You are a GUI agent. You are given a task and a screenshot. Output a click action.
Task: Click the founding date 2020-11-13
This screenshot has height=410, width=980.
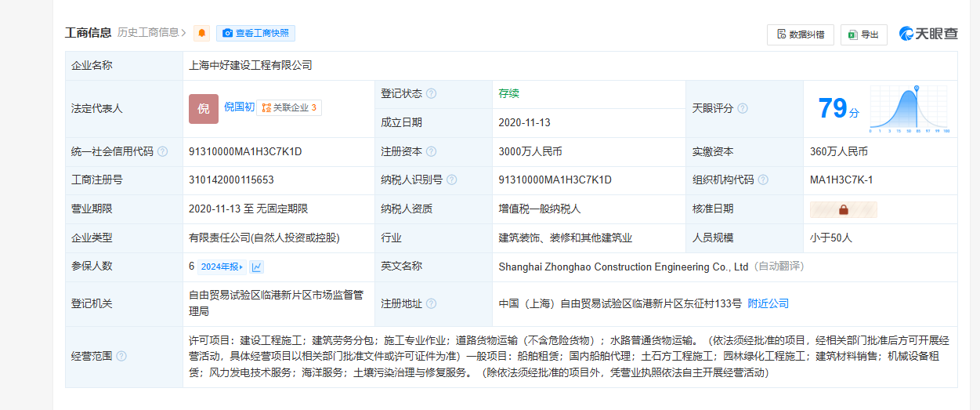525,123
